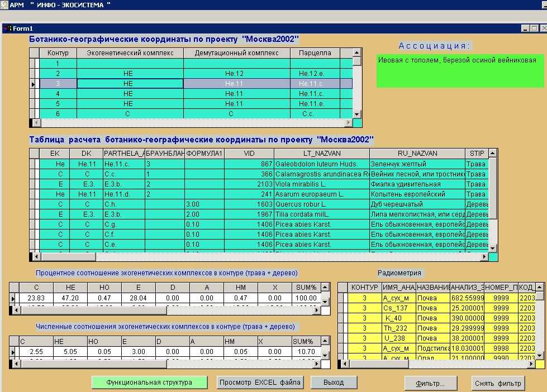Select contour row 6 number cell
Viewport: 547px width, 392px height.
[x=58, y=114]
